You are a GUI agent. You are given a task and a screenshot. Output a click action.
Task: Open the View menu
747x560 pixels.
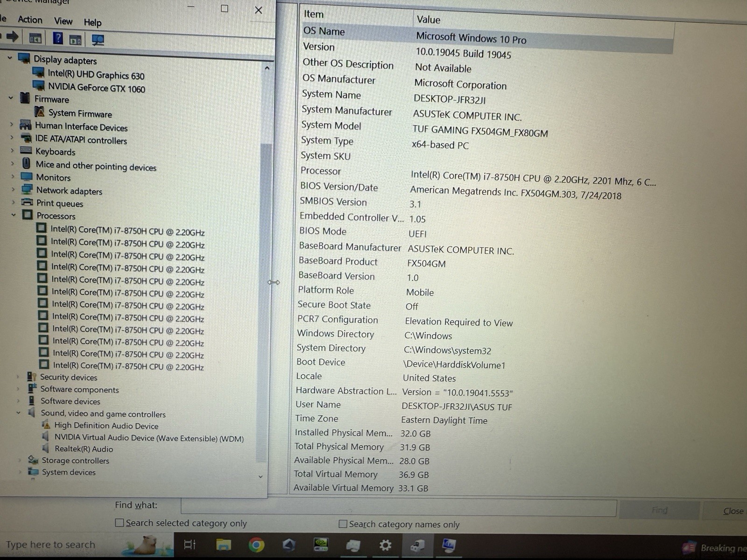pyautogui.click(x=63, y=21)
